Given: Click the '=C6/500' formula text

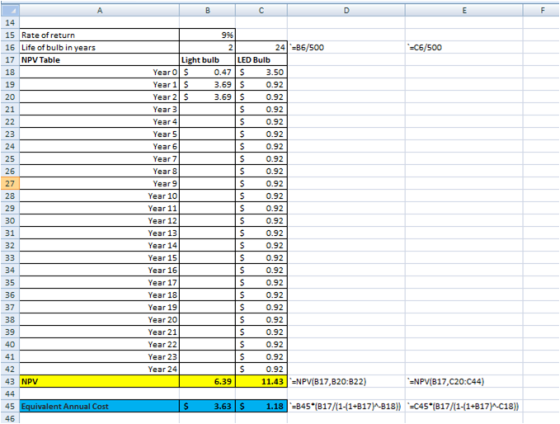Looking at the screenshot, I should [x=425, y=48].
